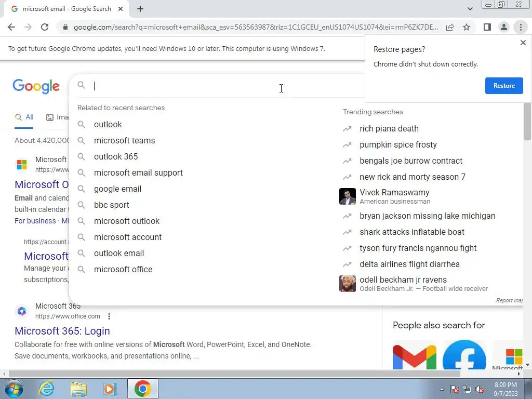Open trending 'new rick and morty season 7'
Screen dimensions: 532x399
[412, 177]
